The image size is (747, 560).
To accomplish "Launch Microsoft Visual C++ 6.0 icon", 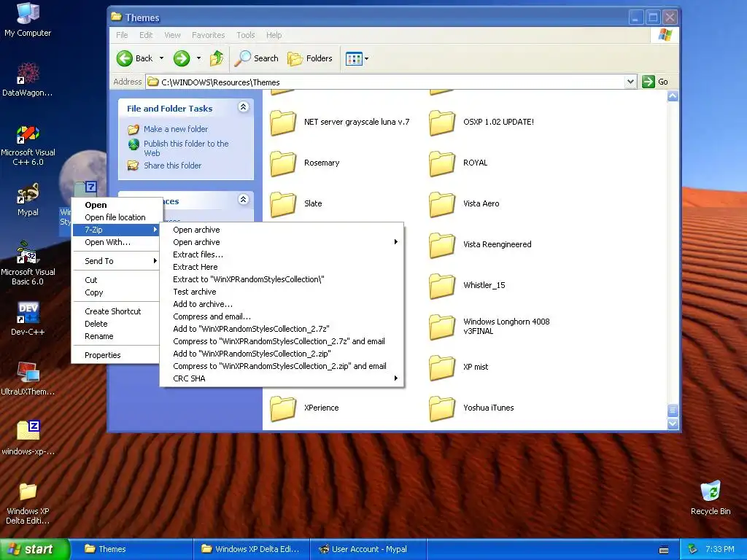I will pos(28,145).
